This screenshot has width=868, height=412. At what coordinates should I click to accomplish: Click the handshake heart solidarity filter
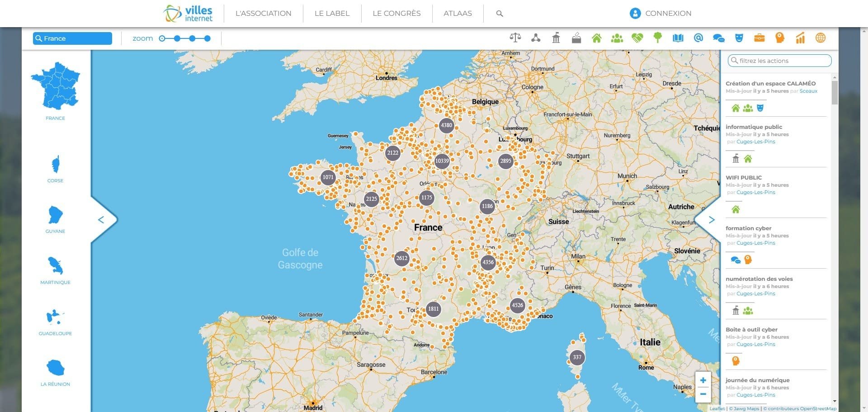click(x=637, y=38)
